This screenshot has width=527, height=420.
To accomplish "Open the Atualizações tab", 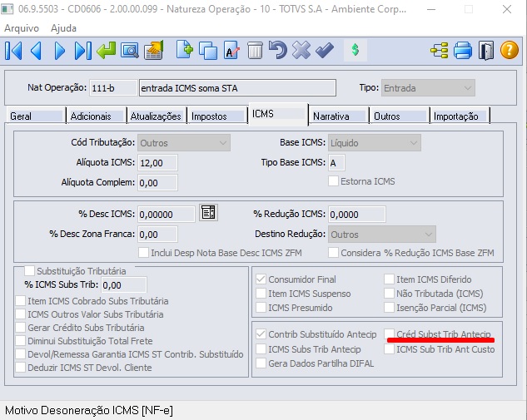I will pyautogui.click(x=157, y=116).
